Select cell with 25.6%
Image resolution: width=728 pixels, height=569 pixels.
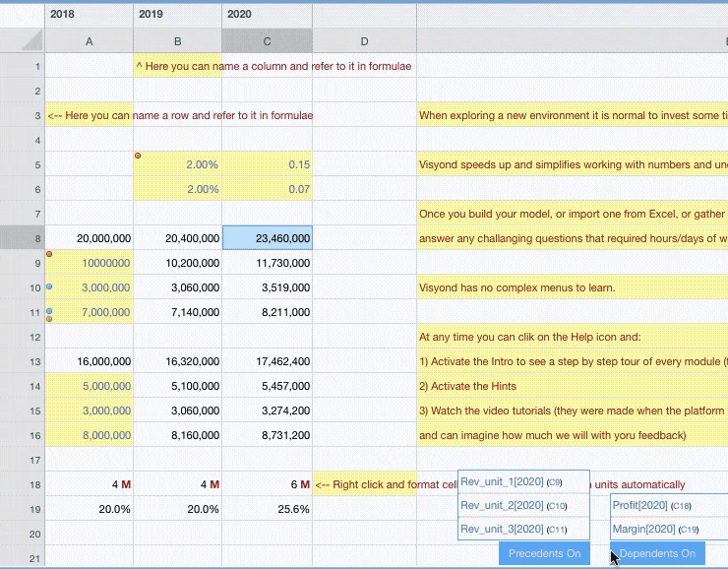point(268,509)
